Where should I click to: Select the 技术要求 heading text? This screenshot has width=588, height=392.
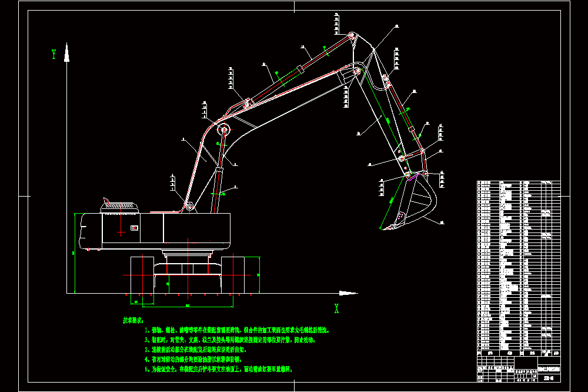pyautogui.click(x=133, y=320)
